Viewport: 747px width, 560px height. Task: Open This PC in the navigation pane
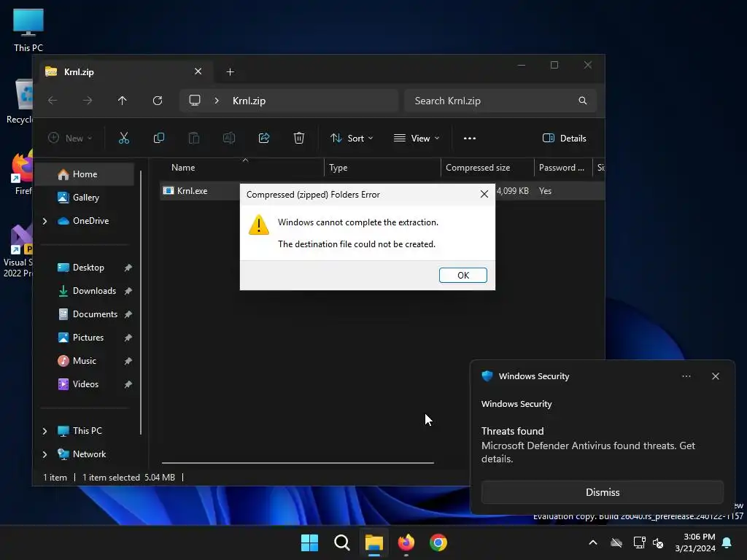[87, 431]
